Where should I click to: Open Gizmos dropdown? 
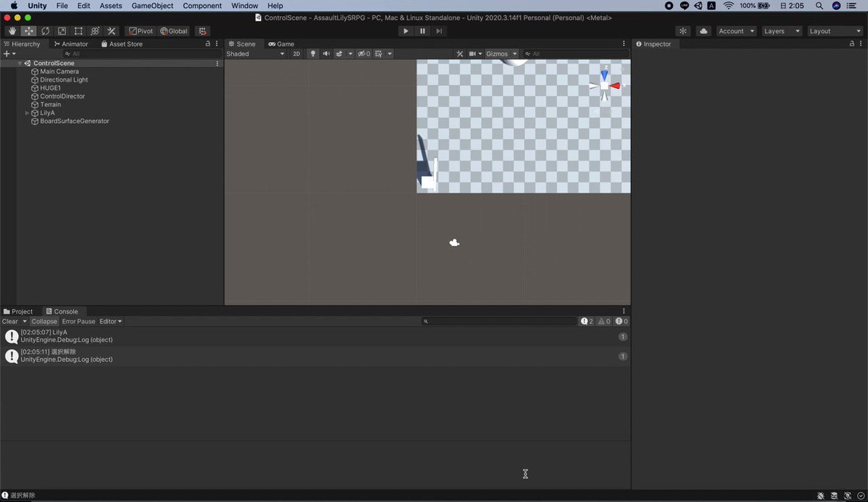click(501, 54)
